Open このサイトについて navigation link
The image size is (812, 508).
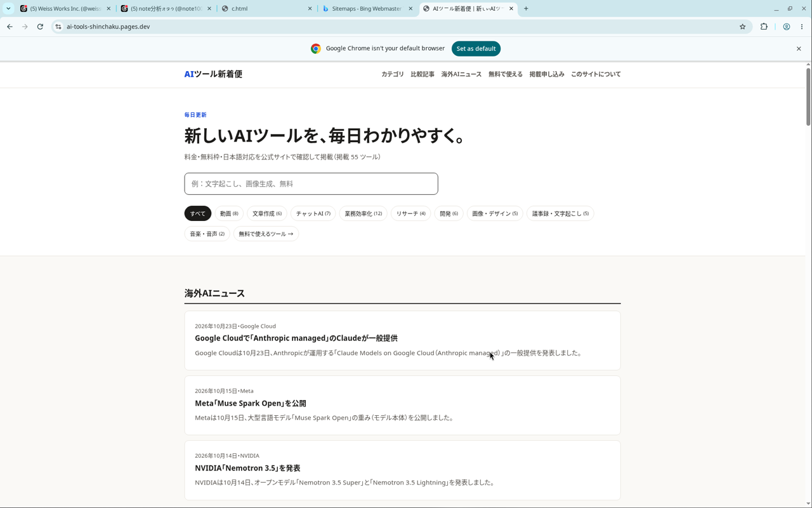tap(596, 74)
